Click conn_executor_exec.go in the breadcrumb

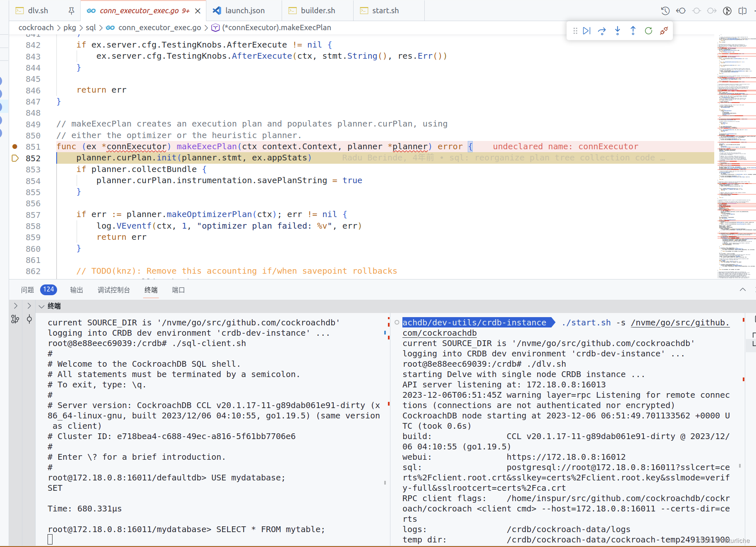coord(160,28)
